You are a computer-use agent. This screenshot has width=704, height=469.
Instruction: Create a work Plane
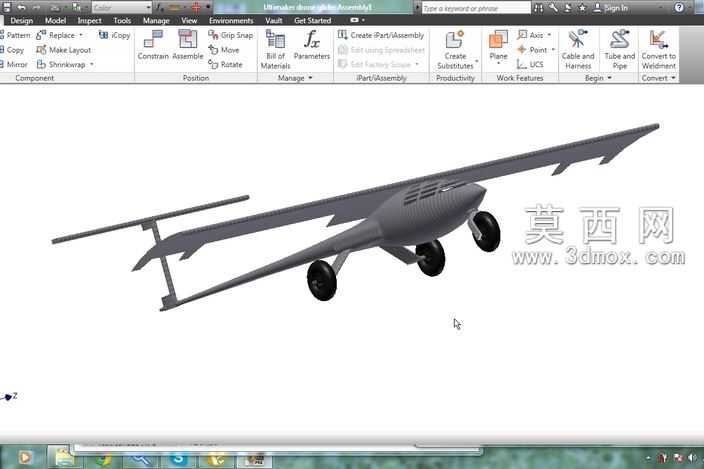tap(498, 45)
